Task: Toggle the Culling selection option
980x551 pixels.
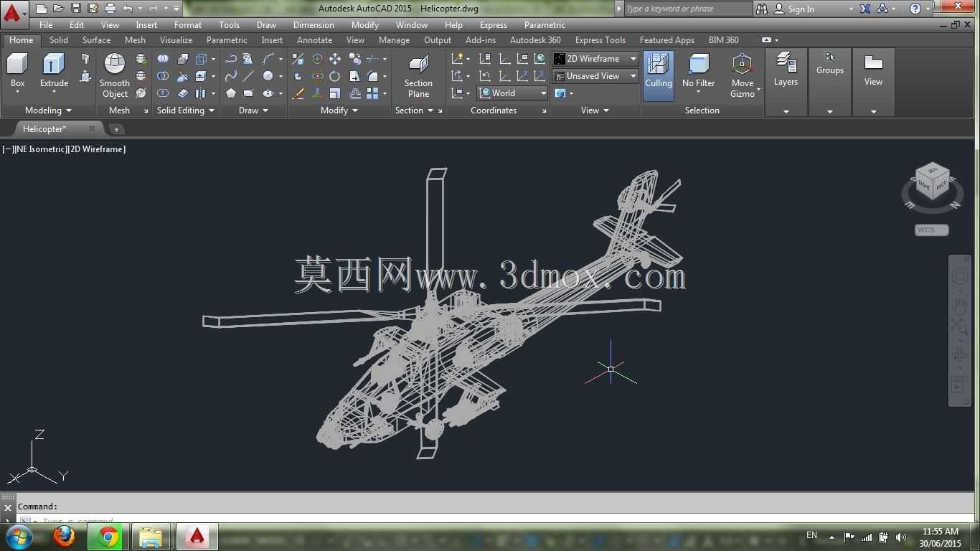Action: (x=658, y=75)
